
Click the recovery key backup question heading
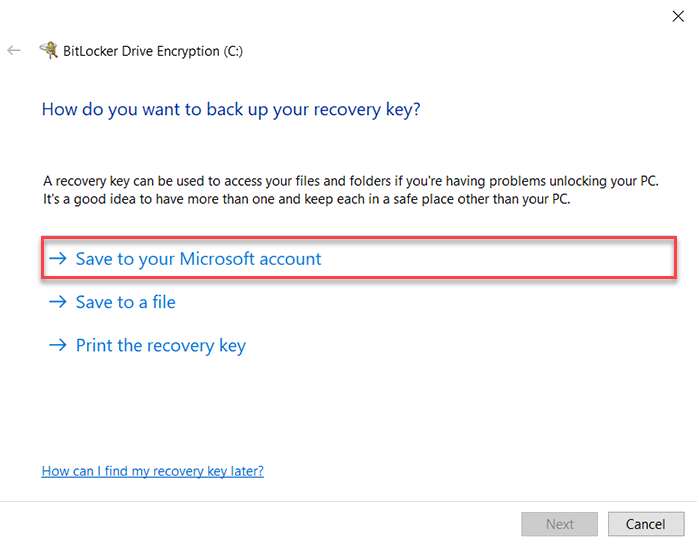click(x=231, y=108)
